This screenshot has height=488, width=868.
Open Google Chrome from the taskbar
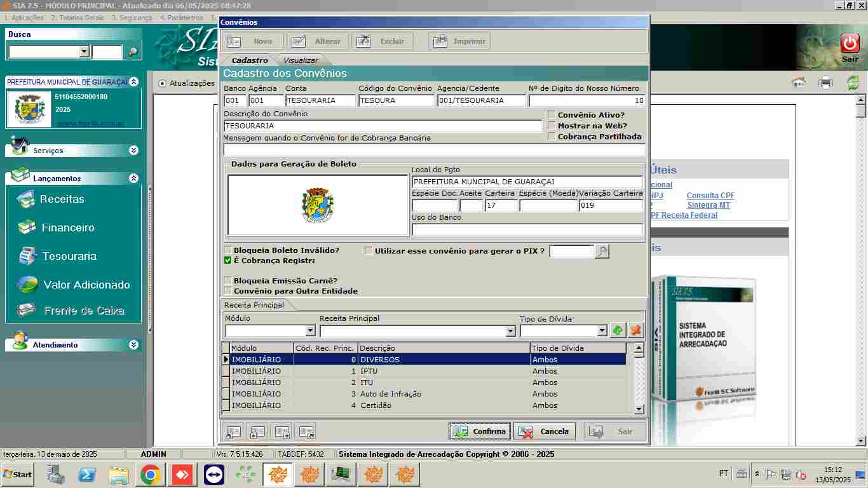pyautogui.click(x=150, y=475)
